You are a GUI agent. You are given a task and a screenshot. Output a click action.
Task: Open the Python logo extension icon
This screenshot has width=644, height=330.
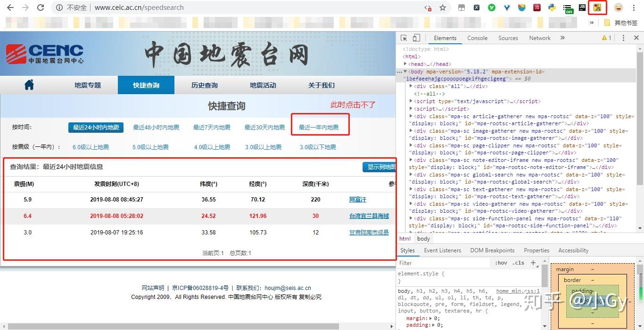tap(552, 8)
